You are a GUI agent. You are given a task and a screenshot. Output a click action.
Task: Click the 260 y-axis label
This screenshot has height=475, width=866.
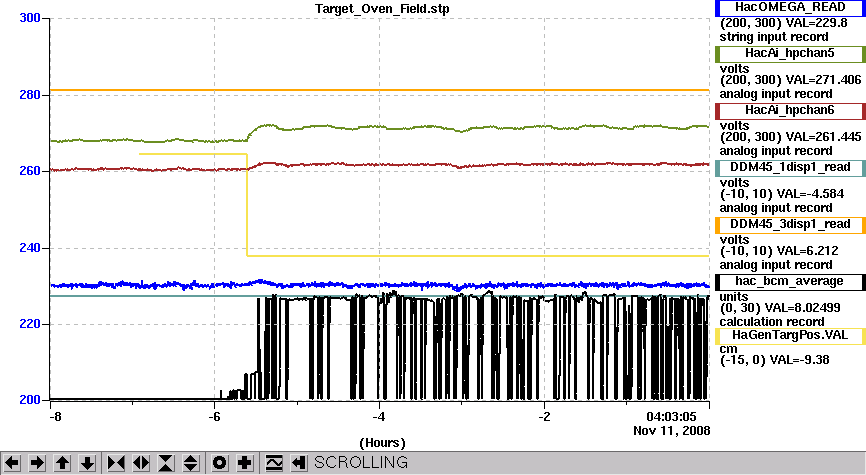(29, 171)
